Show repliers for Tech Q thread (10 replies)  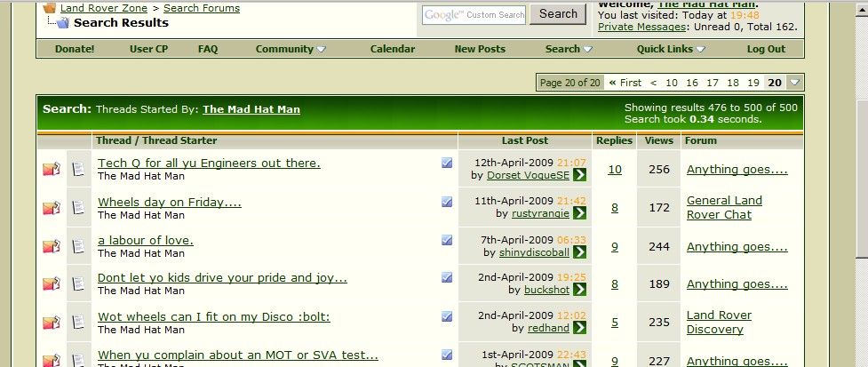pyautogui.click(x=615, y=170)
